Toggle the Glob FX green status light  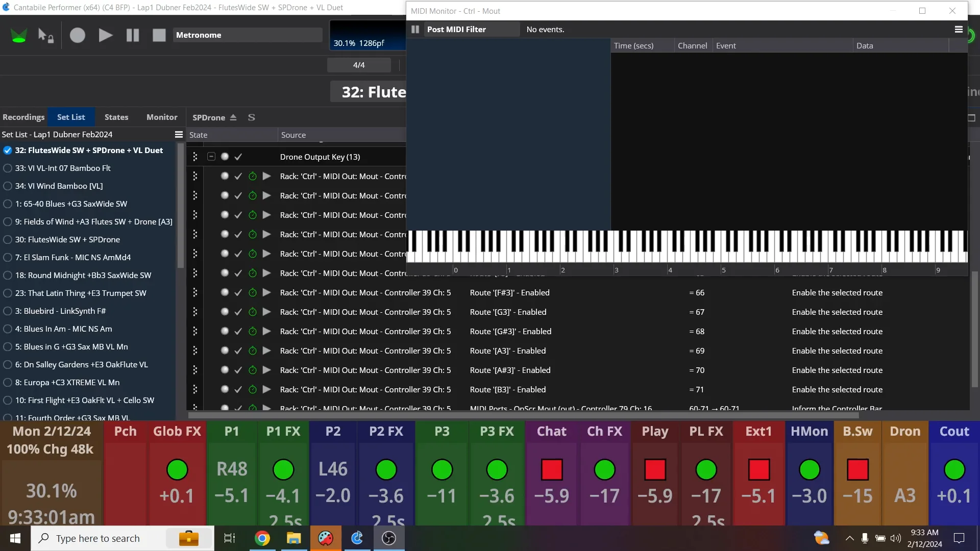tap(177, 469)
